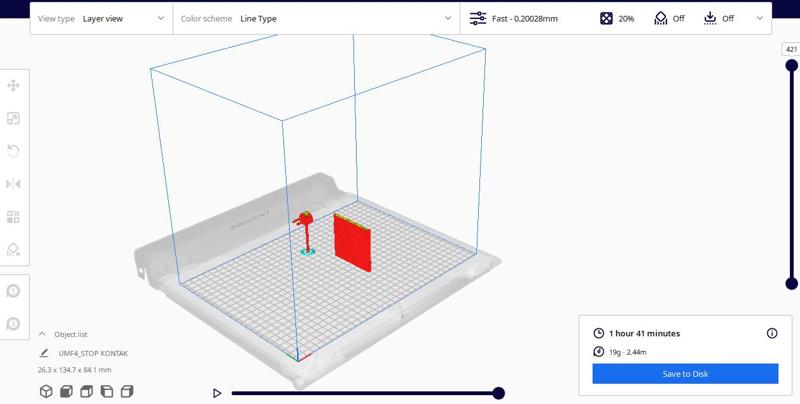Expand the print settings panel chevron

pos(760,18)
